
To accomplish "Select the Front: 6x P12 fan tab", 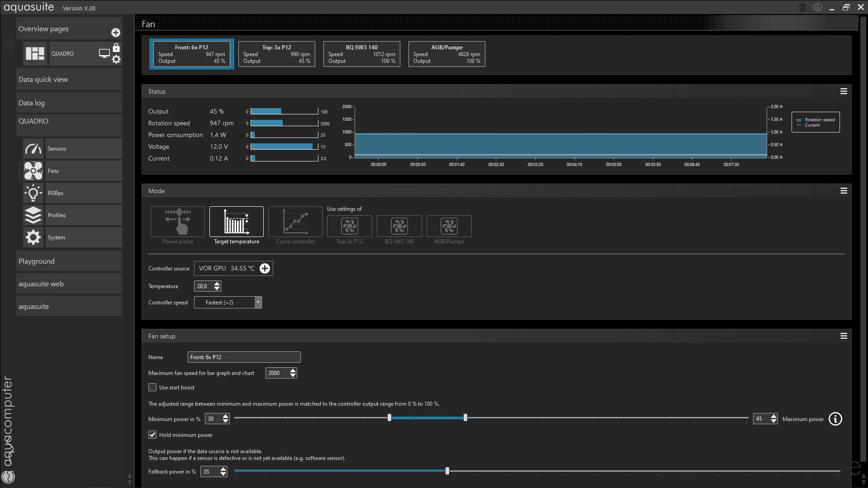I will pos(192,54).
